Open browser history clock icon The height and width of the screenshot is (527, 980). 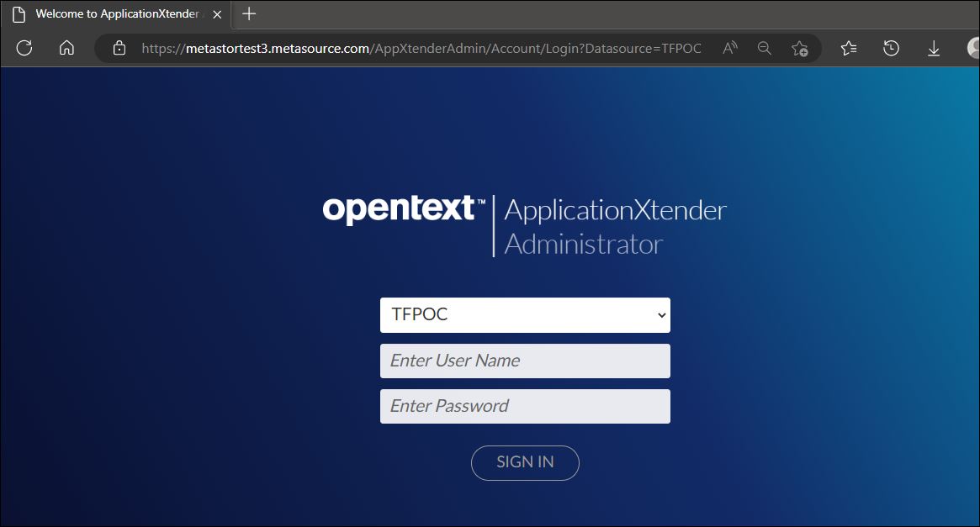[891, 48]
